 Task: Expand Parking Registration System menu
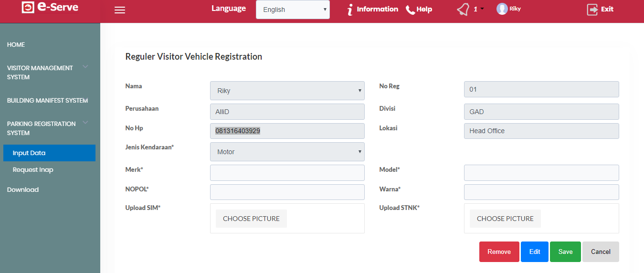pos(85,123)
